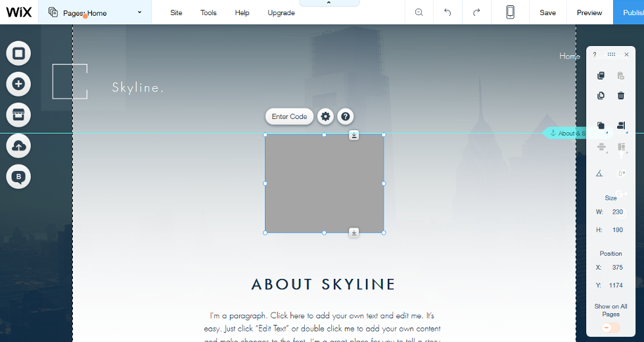Click the ABOUT SKYLINE heading
Viewport: 644px width, 342px height.
[x=323, y=284]
